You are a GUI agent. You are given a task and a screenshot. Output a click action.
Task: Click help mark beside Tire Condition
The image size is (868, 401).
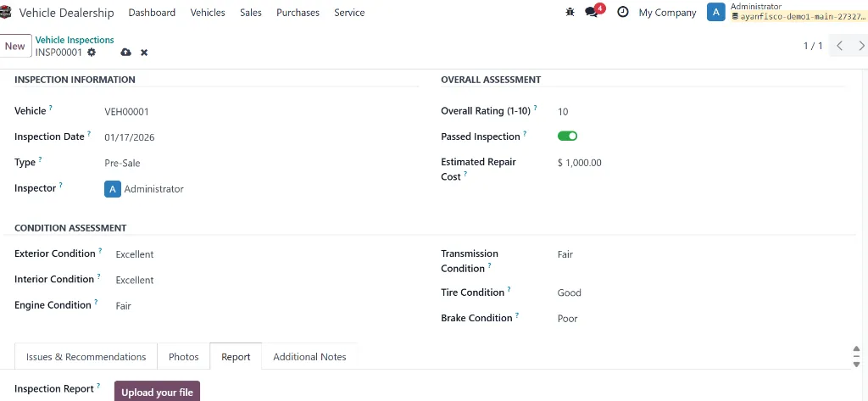[509, 289]
